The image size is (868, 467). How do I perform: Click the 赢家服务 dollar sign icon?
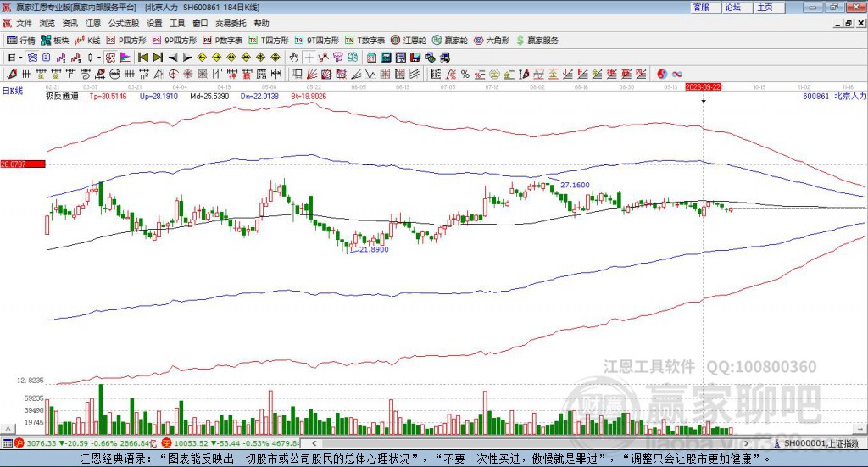click(x=521, y=40)
